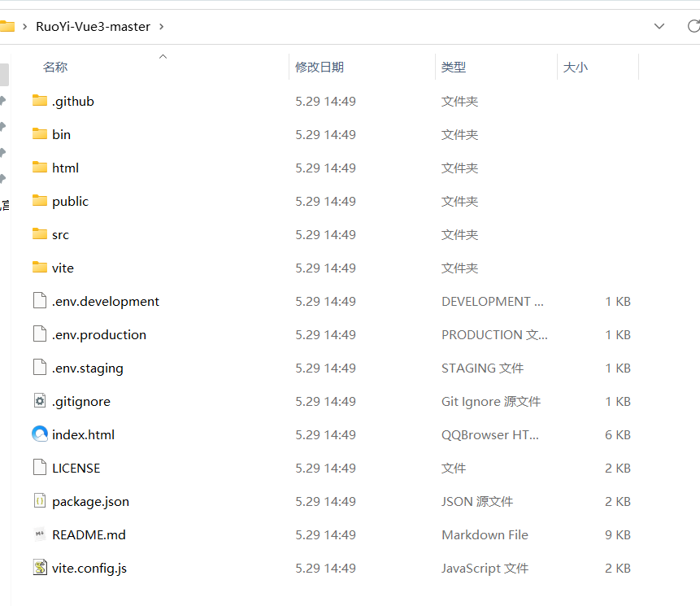700x606 pixels.
Task: Select the package.json JSON file icon
Action: 40,501
